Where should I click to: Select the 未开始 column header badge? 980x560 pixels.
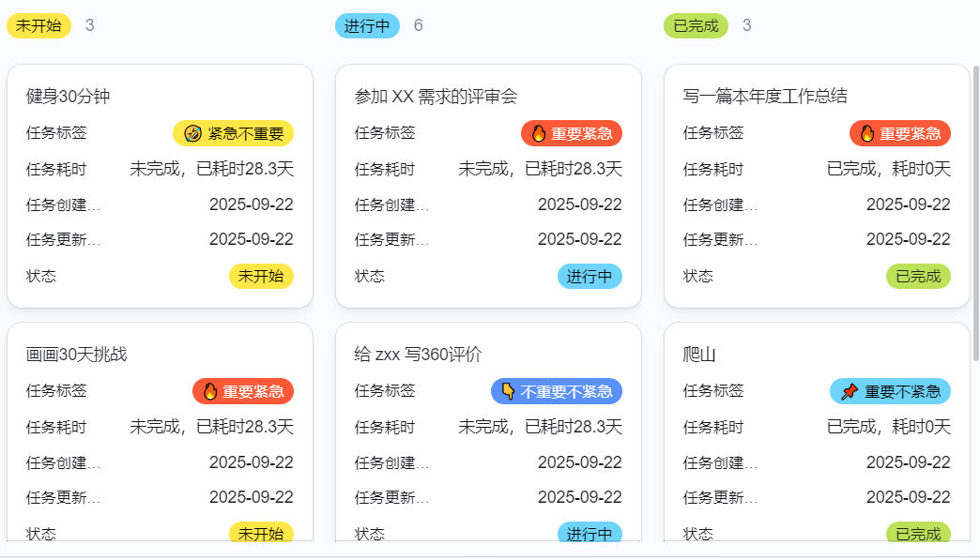pyautogui.click(x=38, y=25)
